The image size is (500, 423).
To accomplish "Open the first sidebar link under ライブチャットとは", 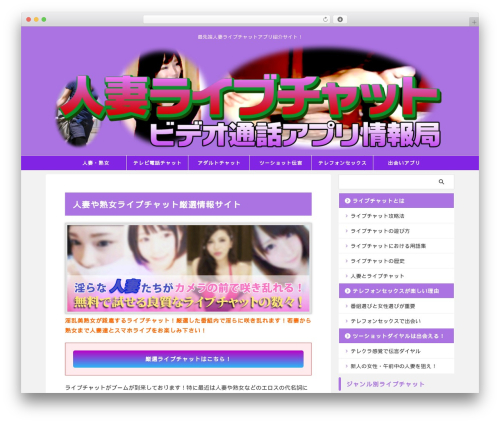I will pos(396,216).
